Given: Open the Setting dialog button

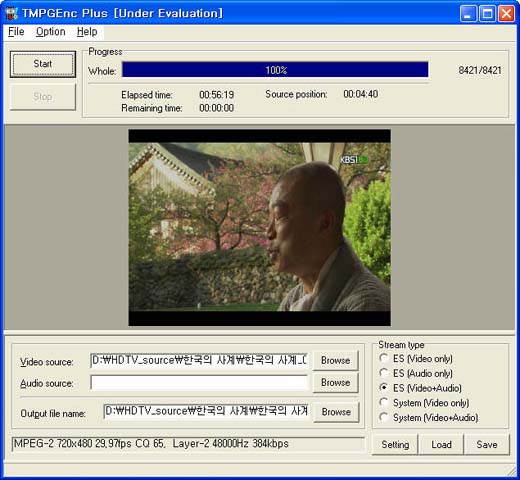Looking at the screenshot, I should pos(395,444).
